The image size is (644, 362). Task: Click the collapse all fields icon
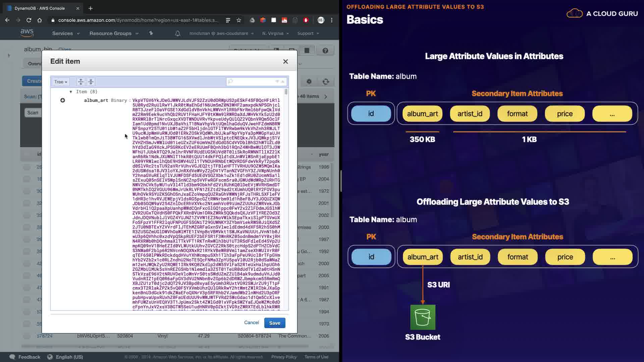point(91,82)
